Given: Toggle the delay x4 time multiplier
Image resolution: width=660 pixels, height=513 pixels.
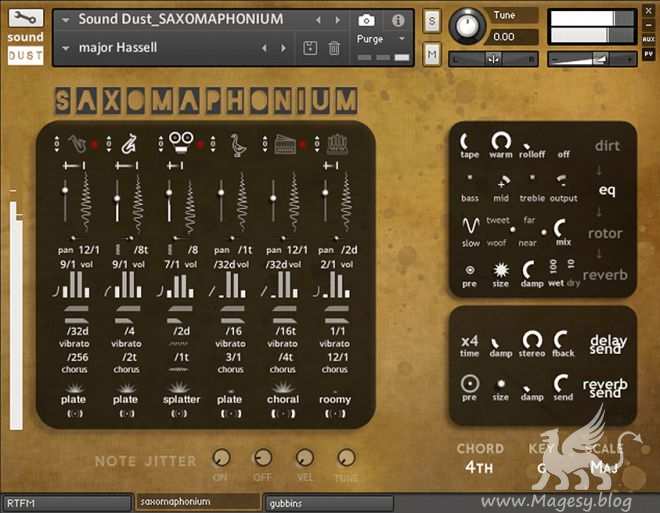Looking at the screenshot, I should [470, 341].
